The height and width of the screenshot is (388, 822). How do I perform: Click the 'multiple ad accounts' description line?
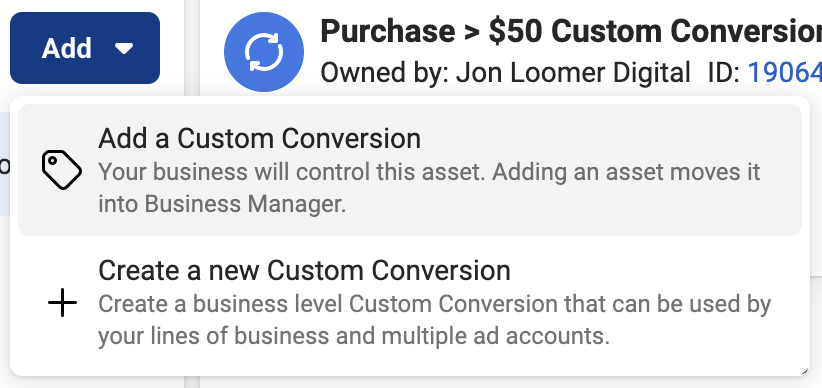tap(495, 336)
